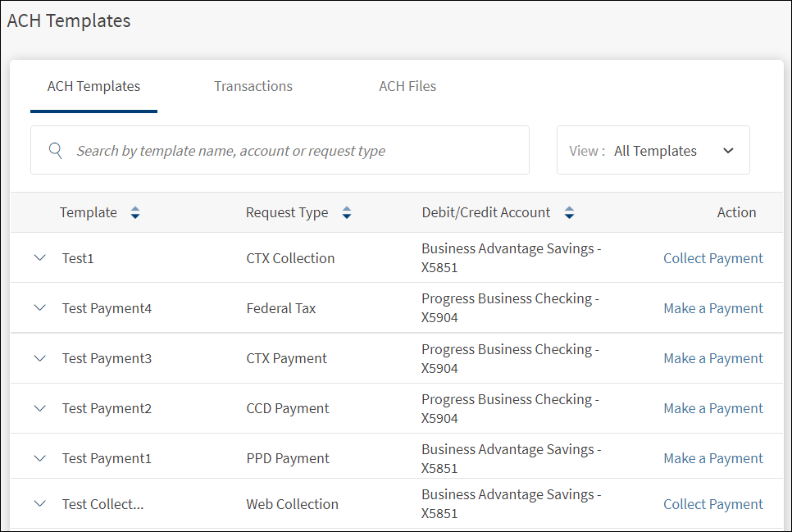Expand the Test Payment3 row chevron
The image size is (792, 532).
point(40,358)
